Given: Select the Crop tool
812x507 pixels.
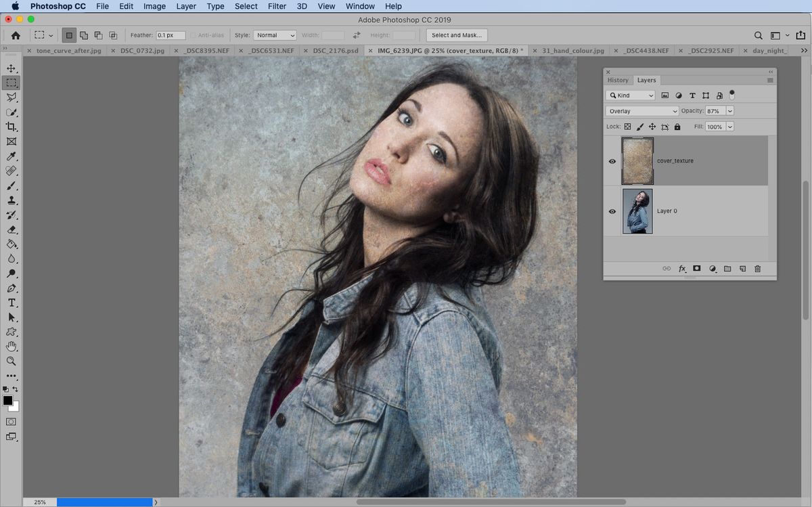Looking at the screenshot, I should point(12,127).
